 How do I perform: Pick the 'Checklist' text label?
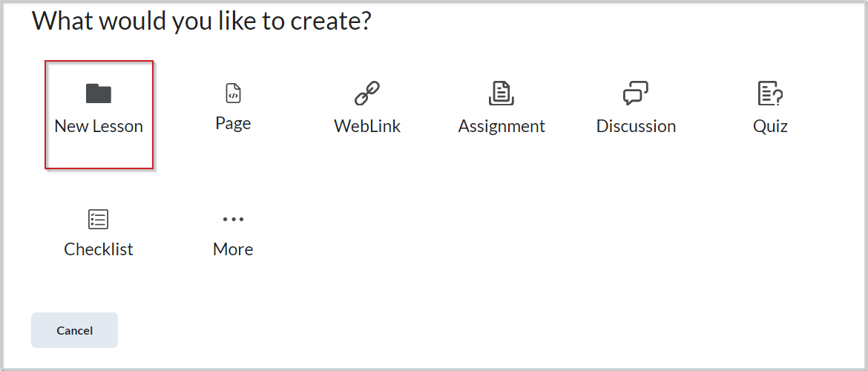pos(99,249)
